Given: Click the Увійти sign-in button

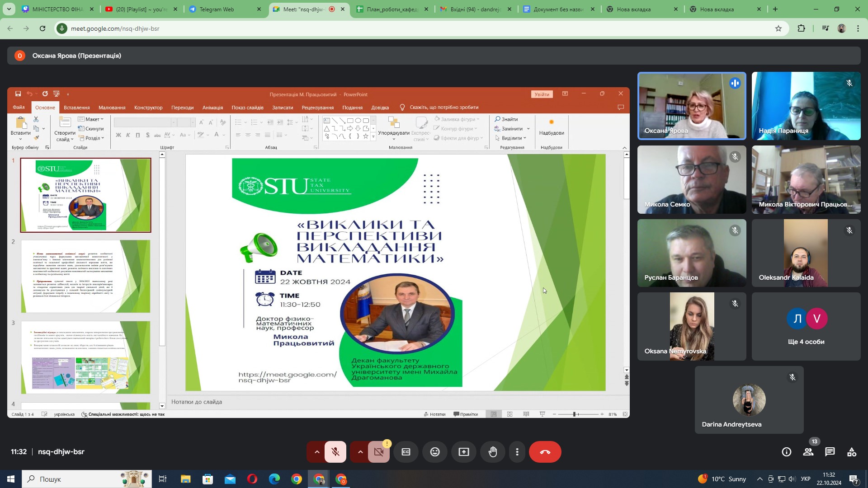Looking at the screenshot, I should (x=542, y=94).
